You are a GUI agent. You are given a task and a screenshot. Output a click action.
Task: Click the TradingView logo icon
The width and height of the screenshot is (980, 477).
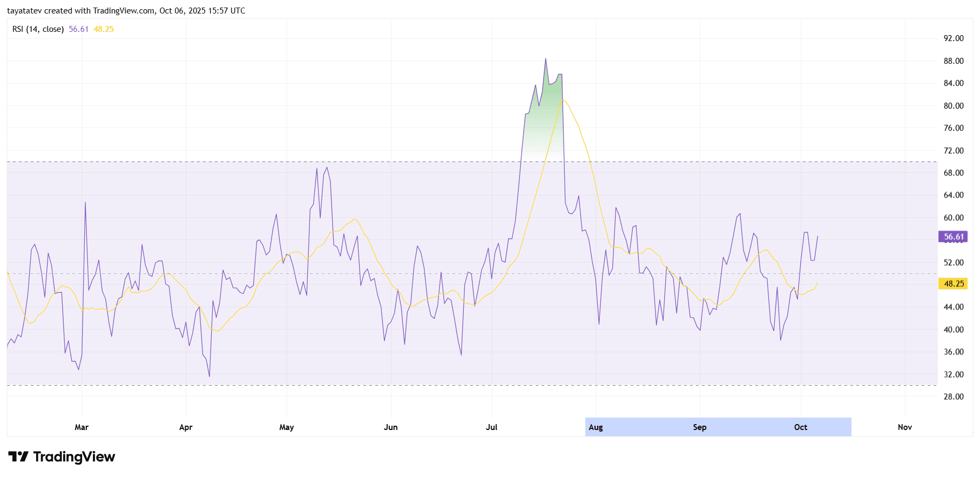coord(18,457)
